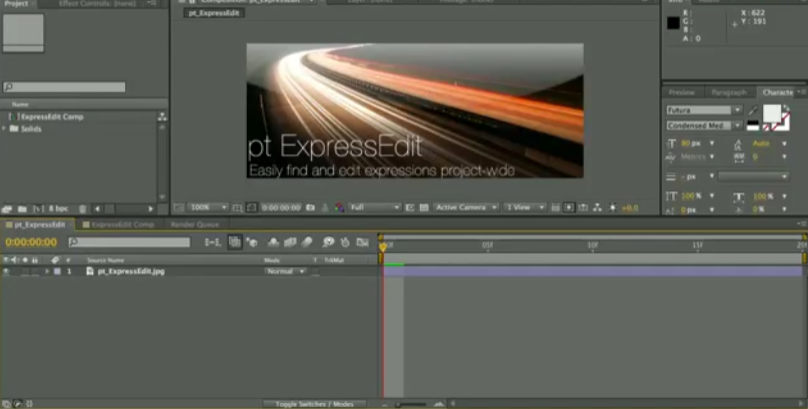Open the show channel color icon
The width and height of the screenshot is (808, 409).
tap(339, 208)
